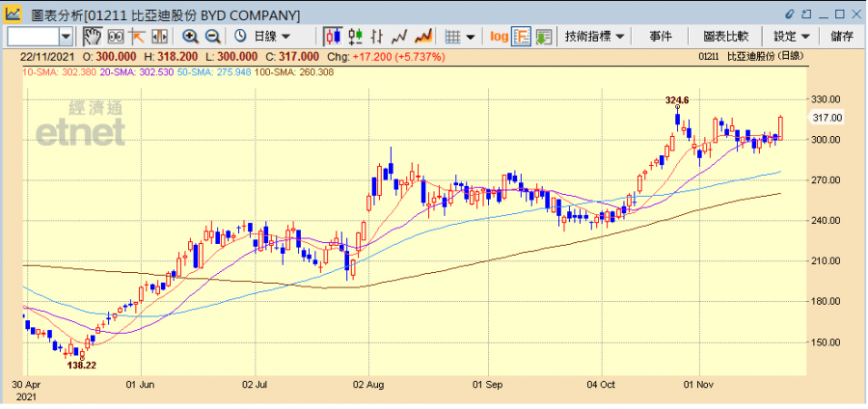
Task: Click the stock code input field
Action: coord(32,36)
